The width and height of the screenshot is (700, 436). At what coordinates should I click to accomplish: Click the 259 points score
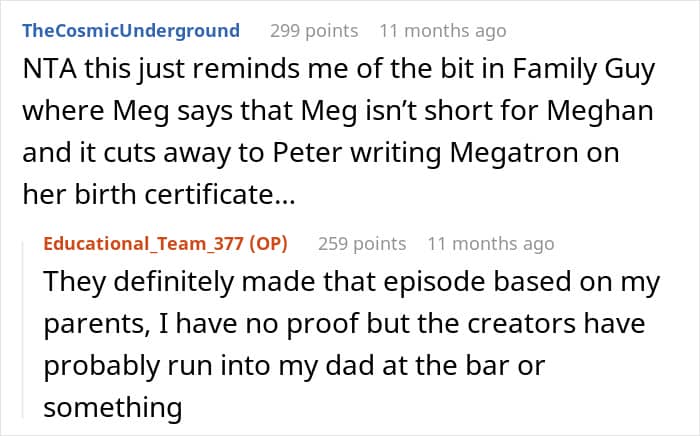(362, 244)
